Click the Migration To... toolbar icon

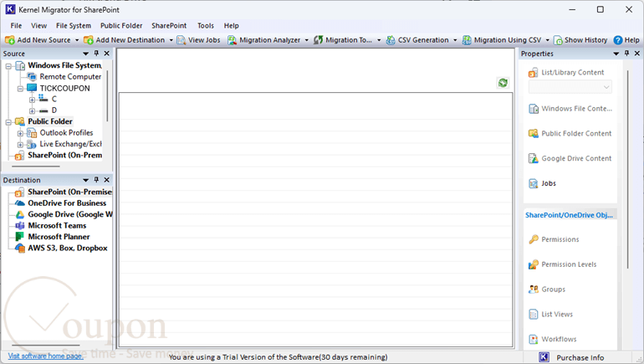[319, 40]
